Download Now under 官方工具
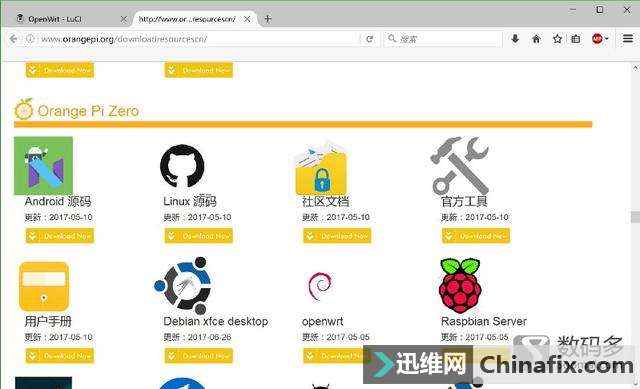This screenshot has width=640, height=389. tap(476, 236)
